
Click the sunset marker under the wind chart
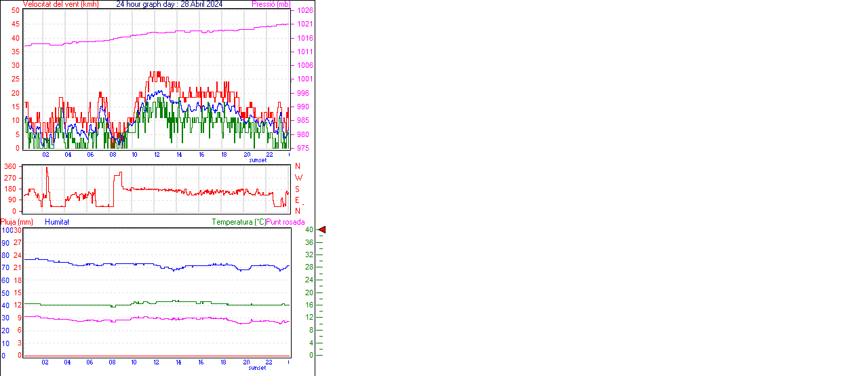(x=258, y=160)
